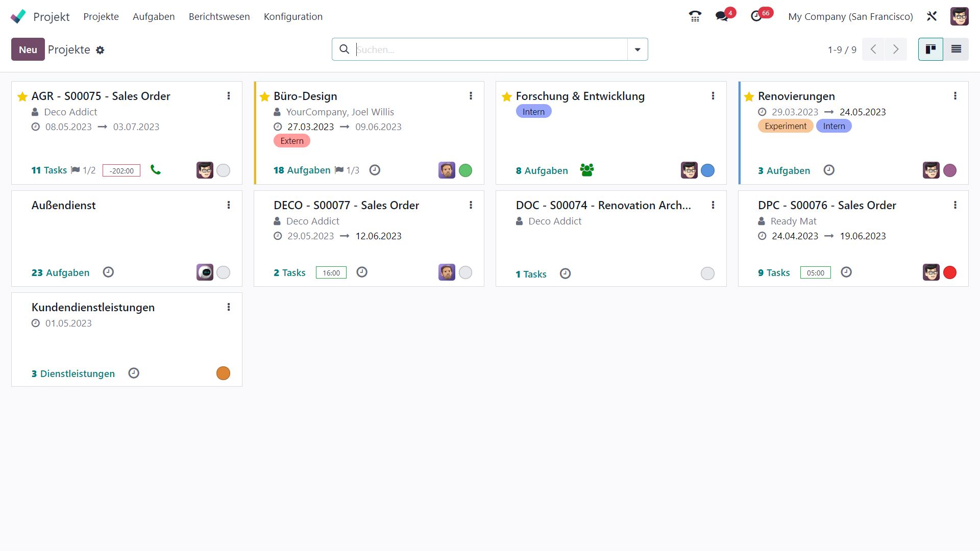Switch to list view
980x551 pixels.
[x=955, y=49]
